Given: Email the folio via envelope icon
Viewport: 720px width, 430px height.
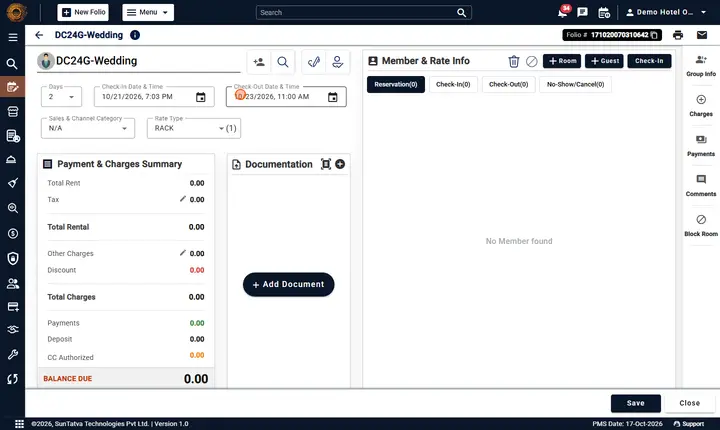Looking at the screenshot, I should click(702, 35).
